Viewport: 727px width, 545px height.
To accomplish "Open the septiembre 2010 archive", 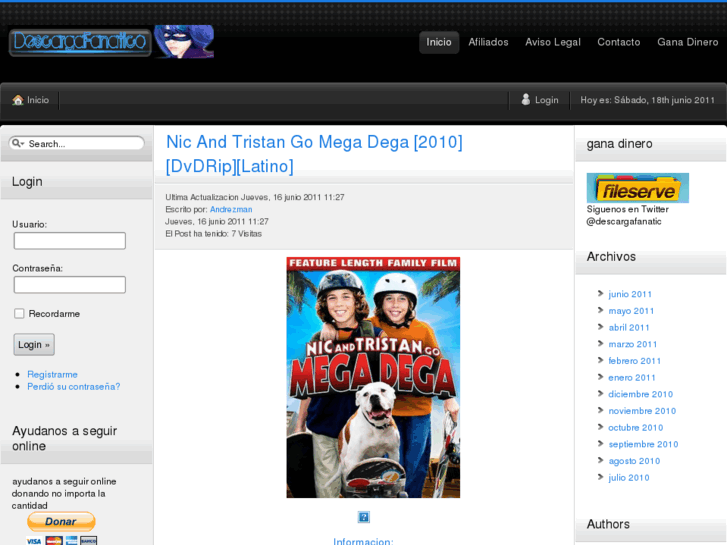I will [x=644, y=444].
